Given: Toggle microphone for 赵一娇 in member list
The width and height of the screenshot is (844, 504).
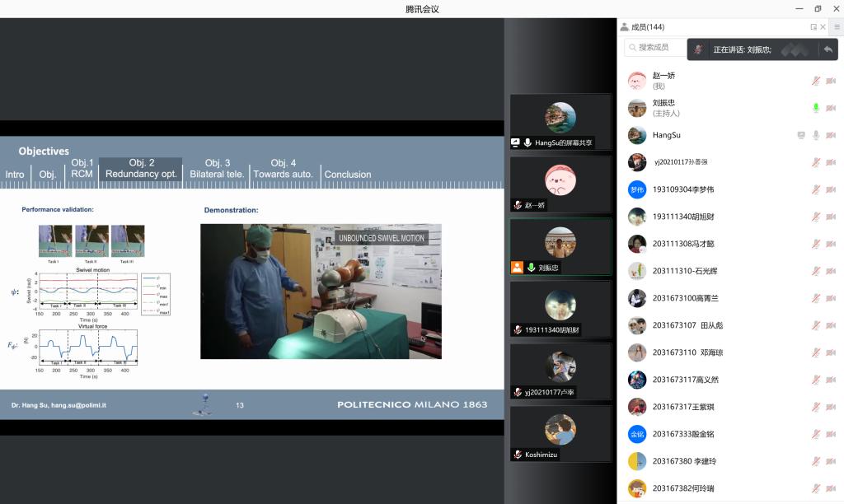Looking at the screenshot, I should click(815, 81).
